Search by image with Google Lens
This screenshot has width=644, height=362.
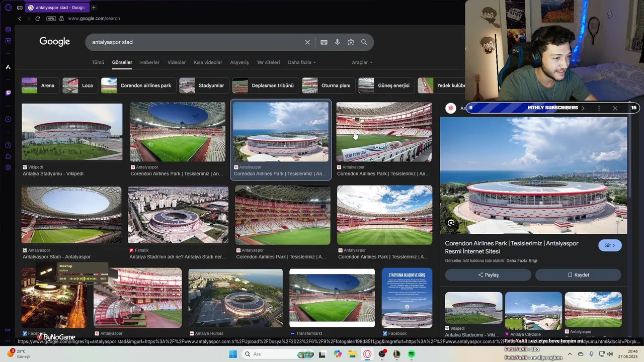[351, 42]
